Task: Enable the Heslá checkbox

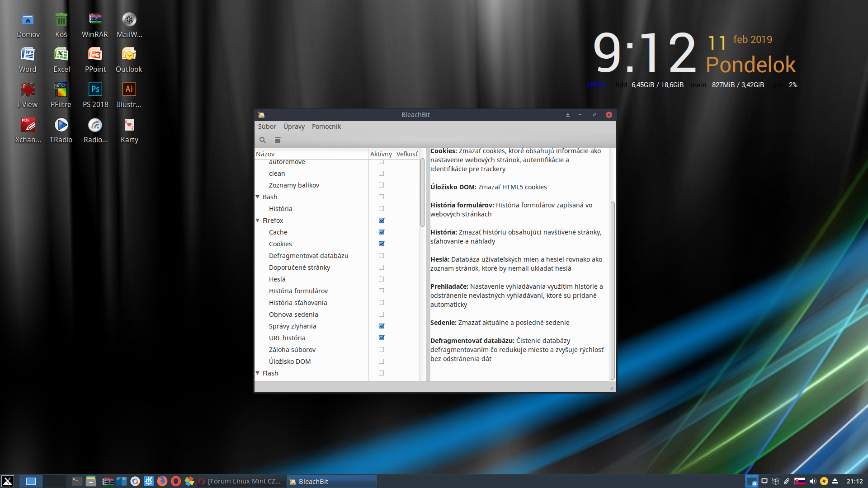Action: [x=382, y=279]
